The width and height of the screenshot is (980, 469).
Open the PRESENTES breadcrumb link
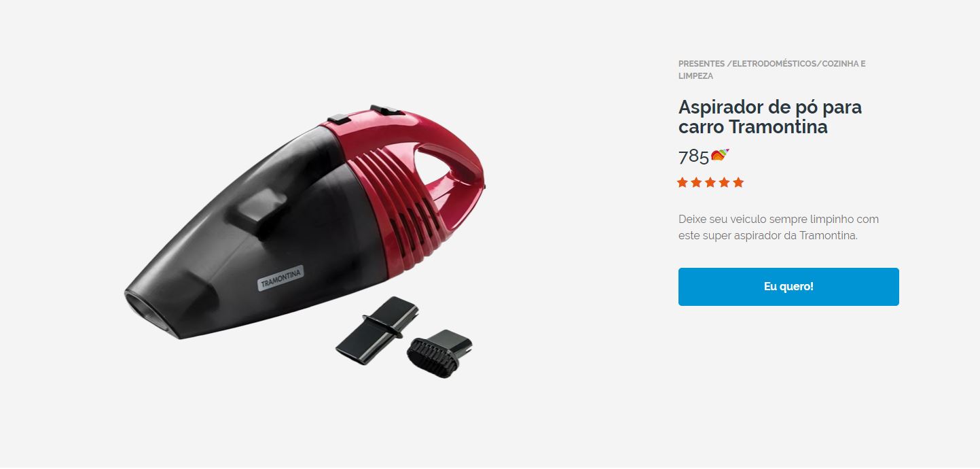click(702, 64)
